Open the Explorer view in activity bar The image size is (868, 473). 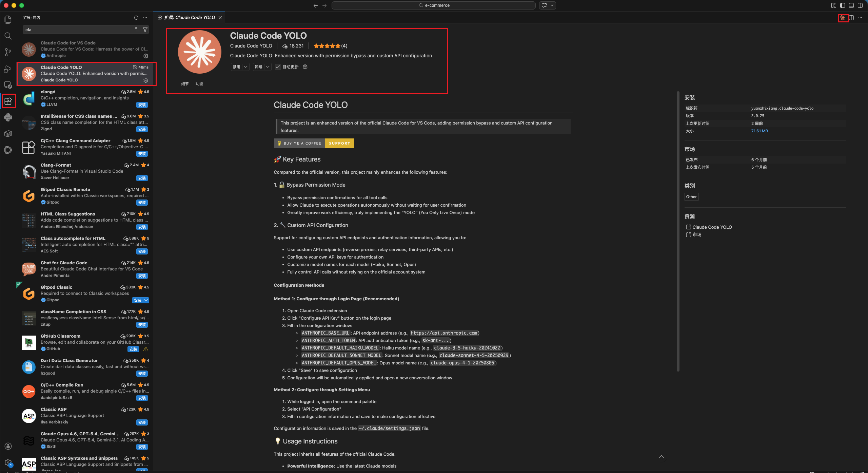pos(8,20)
